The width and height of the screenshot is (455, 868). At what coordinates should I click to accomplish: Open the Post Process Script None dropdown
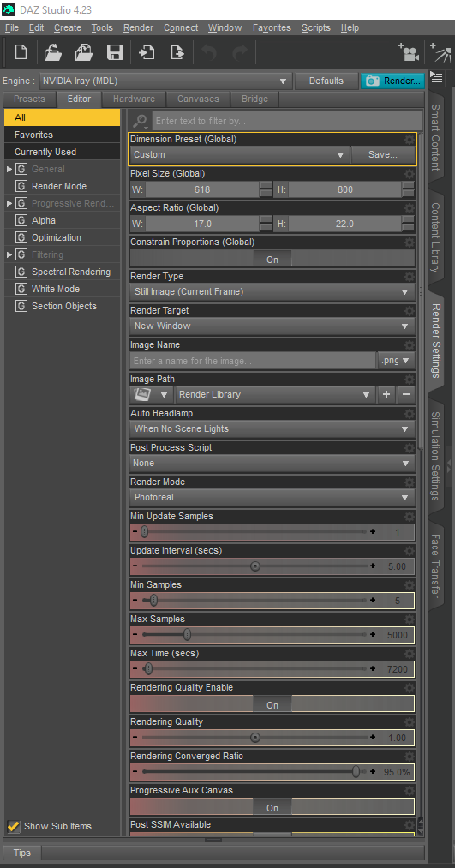(272, 464)
